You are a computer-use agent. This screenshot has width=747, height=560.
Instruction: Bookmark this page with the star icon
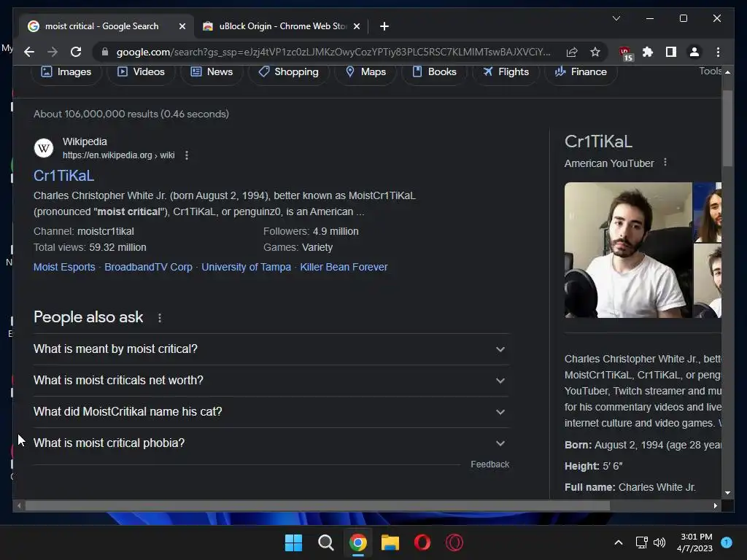point(595,52)
